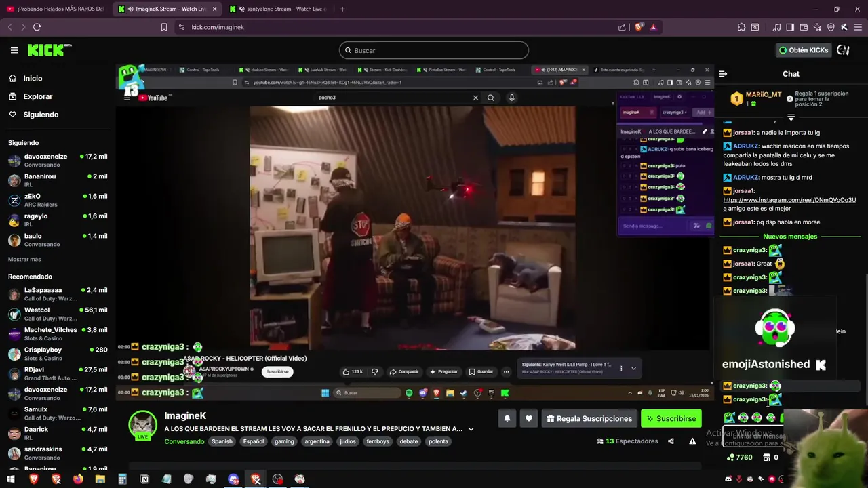Open the Brave Wallet icon
Viewport: 868px width, 488px height.
[804, 27]
